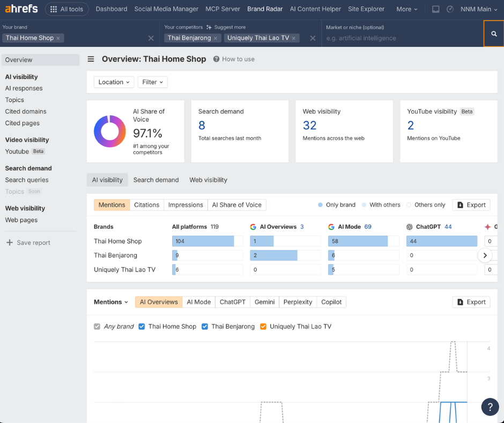Uncheck the Thai Benjarong checkbox

point(205,326)
